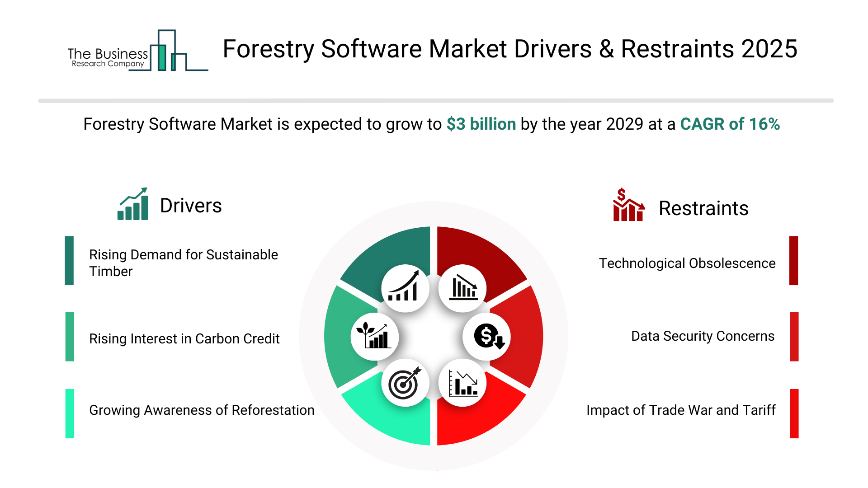Click the red Restraints dollar chart icon
Image resolution: width=868 pixels, height=488 pixels.
(628, 205)
